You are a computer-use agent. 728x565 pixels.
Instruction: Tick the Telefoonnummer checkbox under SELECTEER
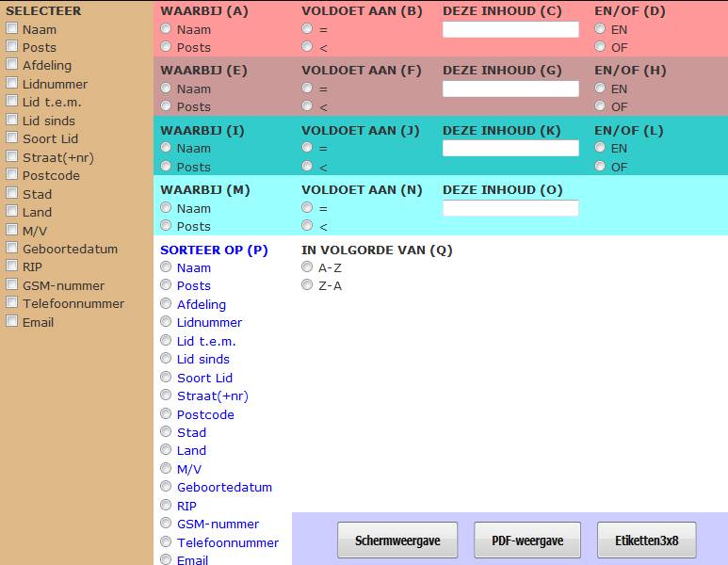(12, 302)
